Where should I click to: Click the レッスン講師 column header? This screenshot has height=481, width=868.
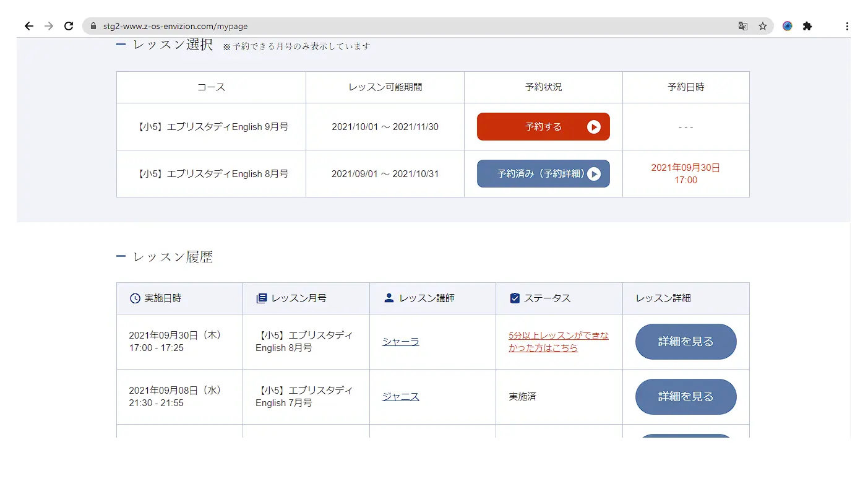coord(426,298)
